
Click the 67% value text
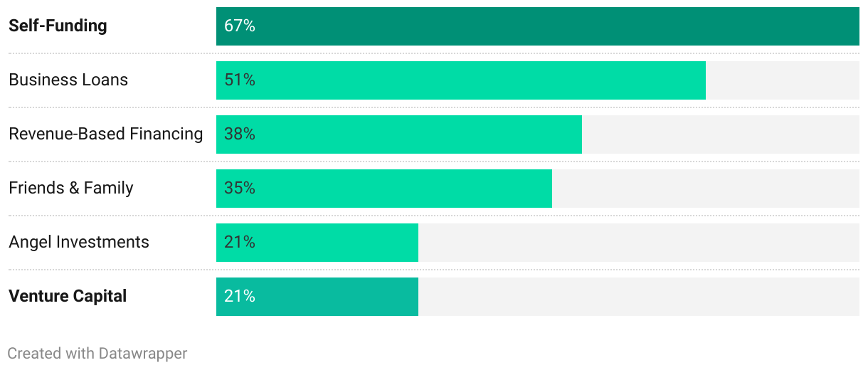coord(240,26)
